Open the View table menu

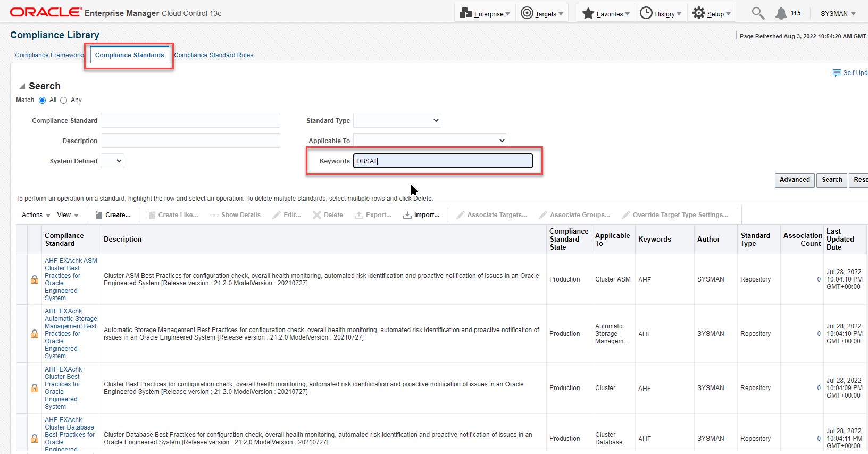click(68, 215)
